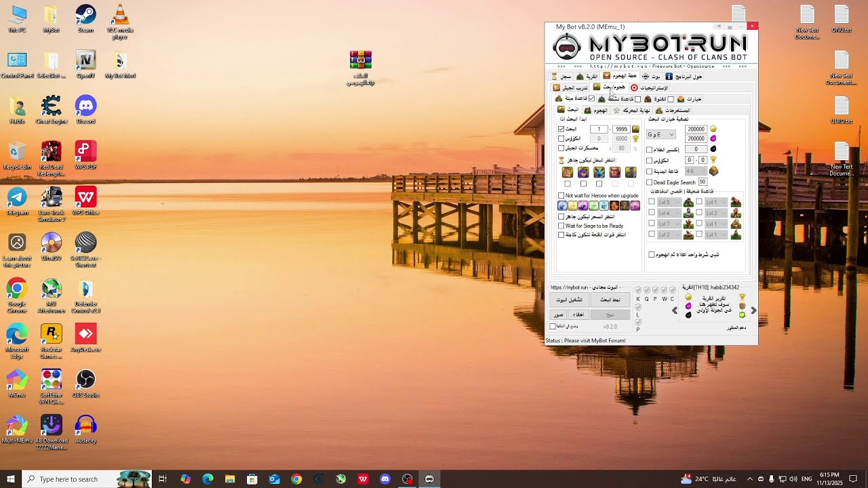
Task: Select the UERO.txt file on desktop
Action: pos(842,110)
